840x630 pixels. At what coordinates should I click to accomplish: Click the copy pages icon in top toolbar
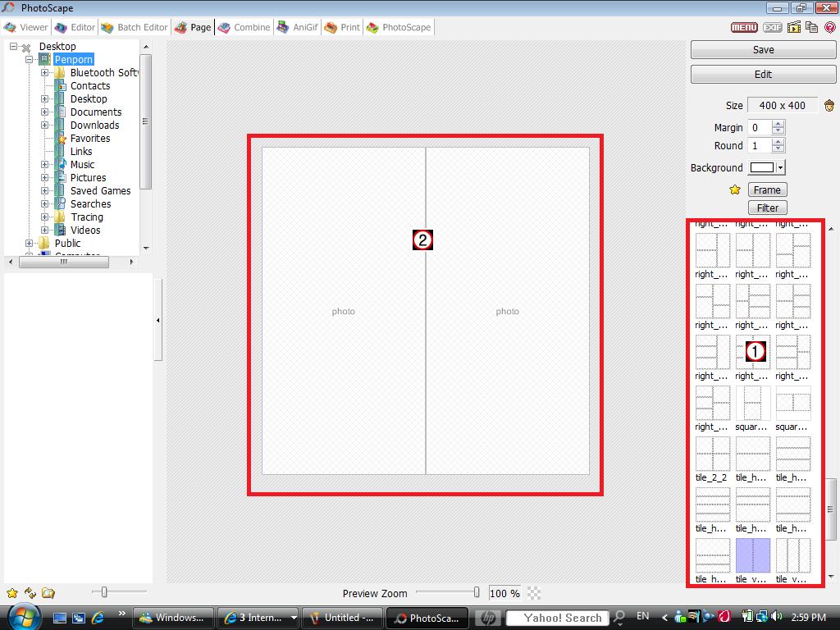pyautogui.click(x=812, y=27)
